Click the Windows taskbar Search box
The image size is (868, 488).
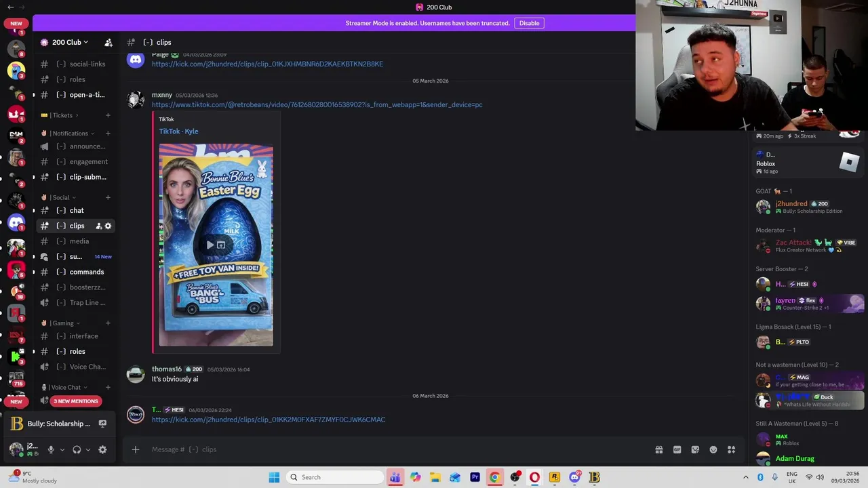[x=334, y=477]
